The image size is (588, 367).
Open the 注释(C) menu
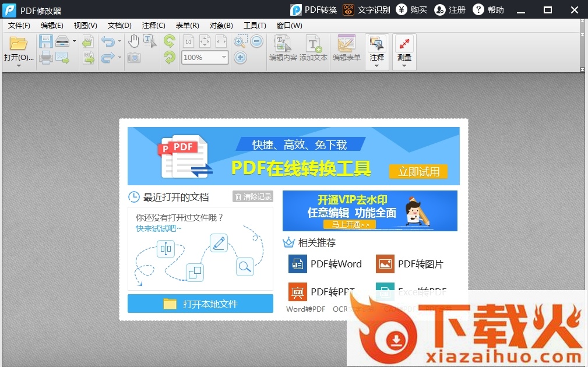click(x=154, y=26)
